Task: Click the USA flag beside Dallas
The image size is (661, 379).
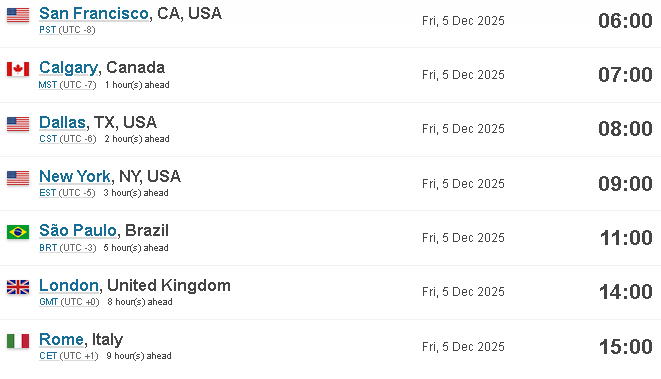Action: point(18,124)
